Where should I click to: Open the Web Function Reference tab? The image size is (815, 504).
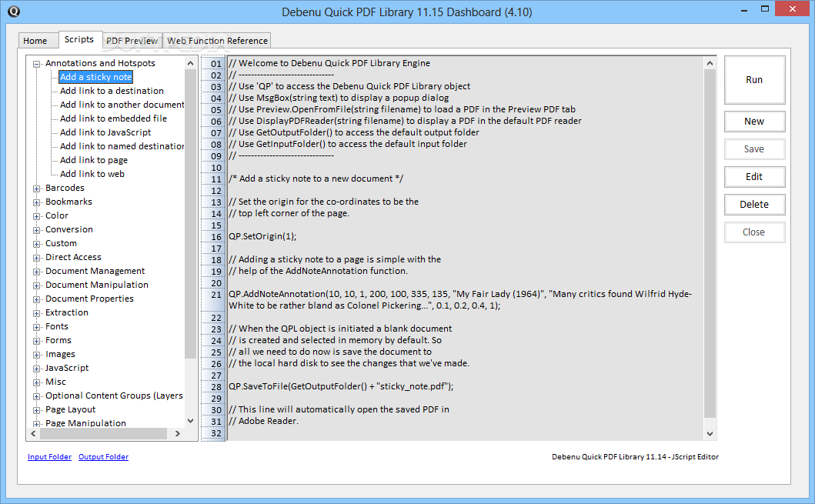217,40
